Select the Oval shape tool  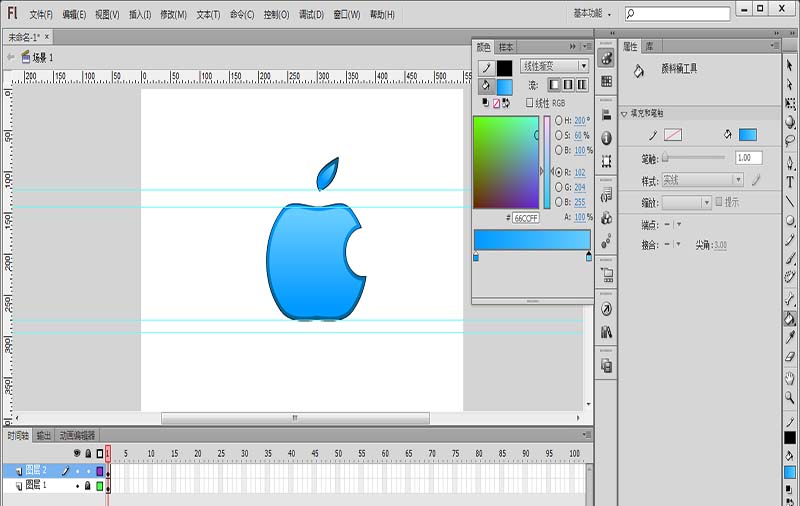click(x=790, y=220)
